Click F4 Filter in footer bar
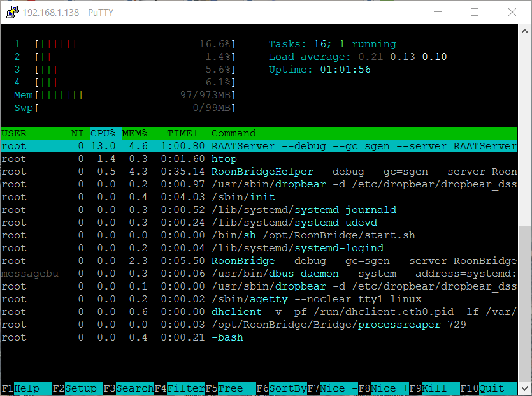The image size is (532, 396). (180, 388)
